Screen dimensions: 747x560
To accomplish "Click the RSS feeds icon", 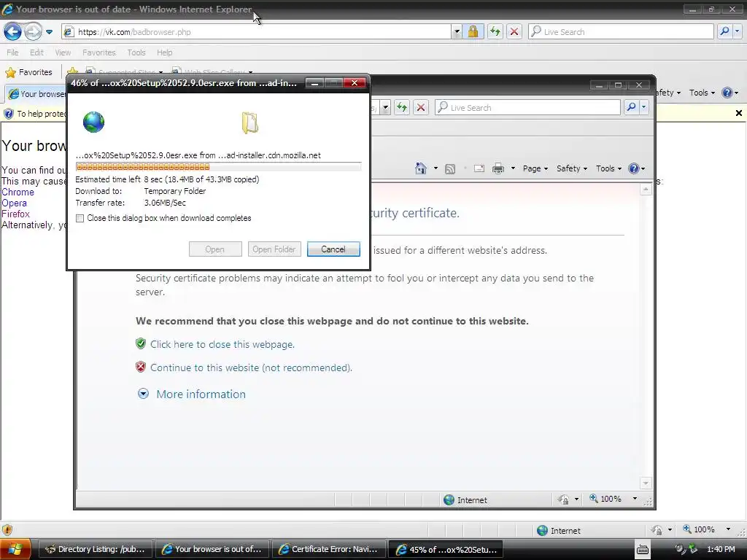I will (449, 168).
